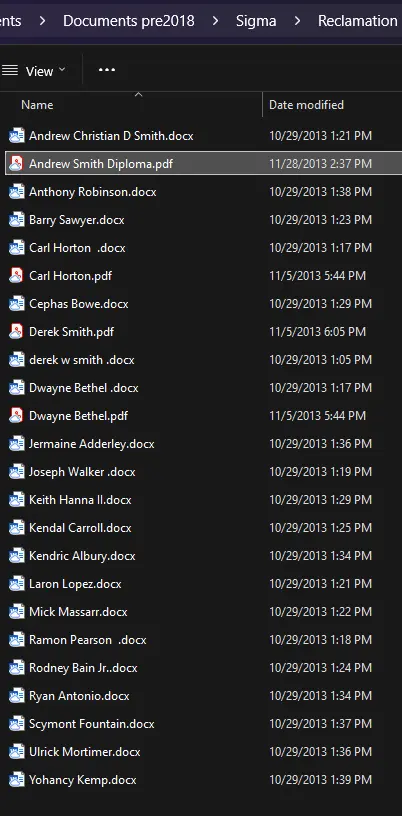
Task: Navigate to the Sigma breadcrumb folder
Action: click(256, 21)
